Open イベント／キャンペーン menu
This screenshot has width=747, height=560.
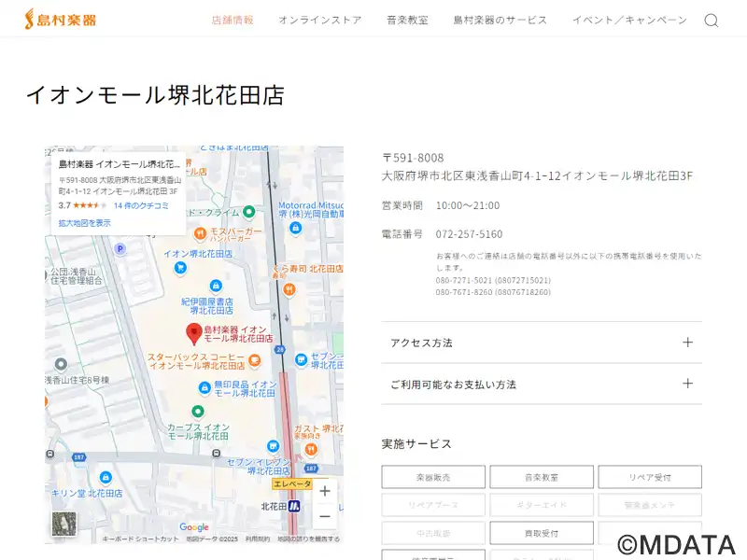click(629, 20)
